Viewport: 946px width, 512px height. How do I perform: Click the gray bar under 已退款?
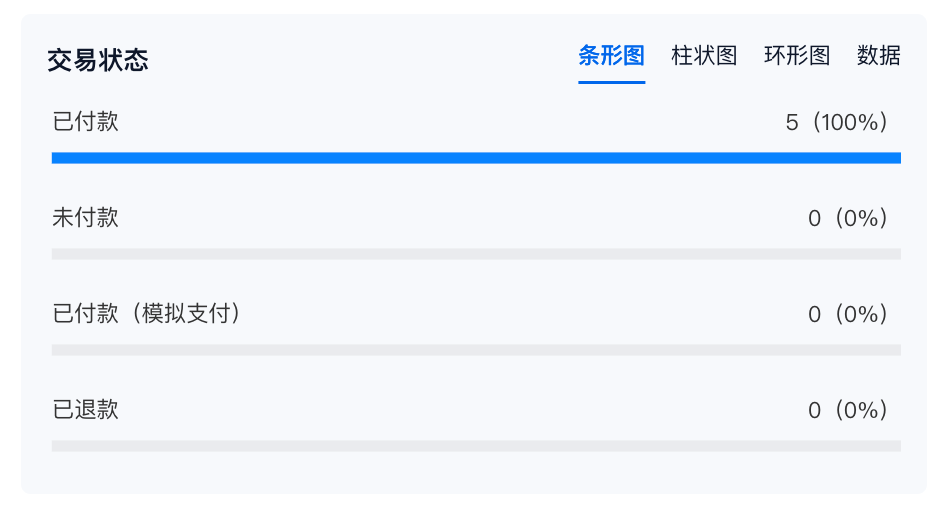(x=476, y=446)
